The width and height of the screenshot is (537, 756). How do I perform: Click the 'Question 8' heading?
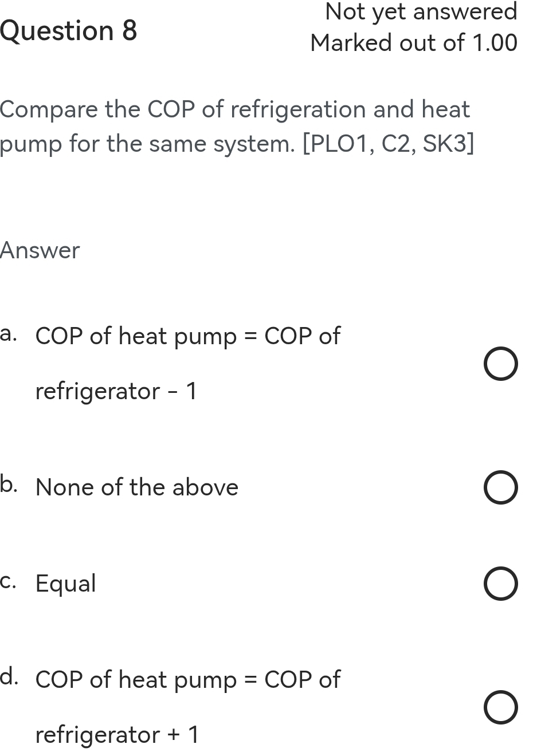[69, 30]
